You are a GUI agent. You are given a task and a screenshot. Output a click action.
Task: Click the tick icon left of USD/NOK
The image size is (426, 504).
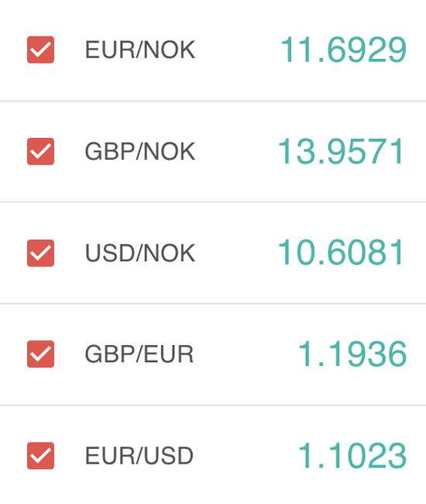pos(40,253)
